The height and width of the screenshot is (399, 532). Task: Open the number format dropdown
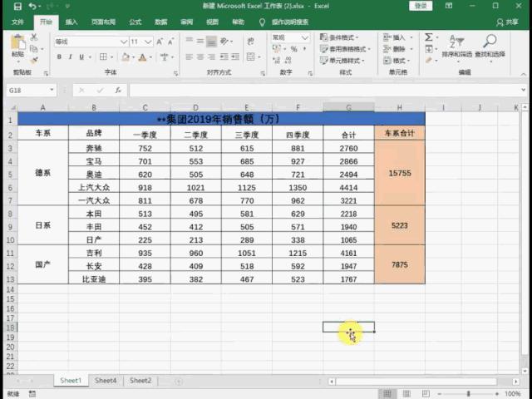coord(305,37)
